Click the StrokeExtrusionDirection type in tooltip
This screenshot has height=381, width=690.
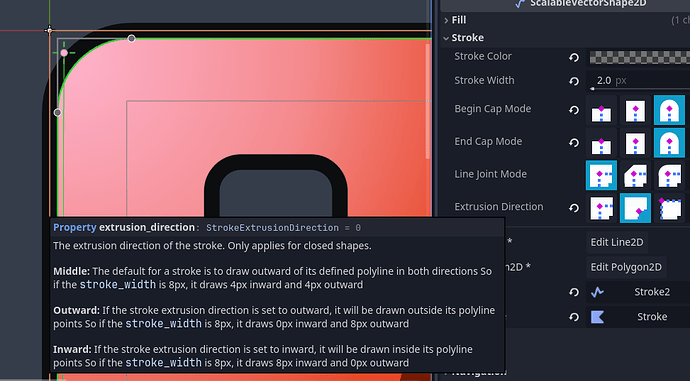tap(272, 228)
